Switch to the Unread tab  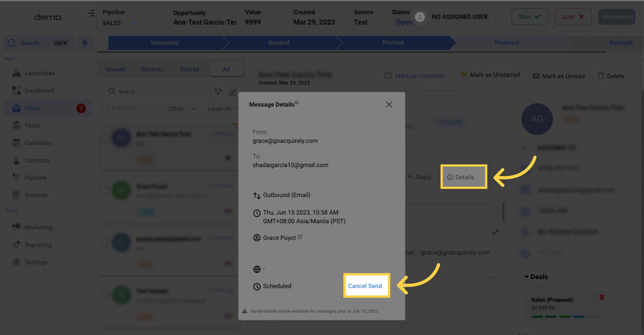[x=115, y=69]
